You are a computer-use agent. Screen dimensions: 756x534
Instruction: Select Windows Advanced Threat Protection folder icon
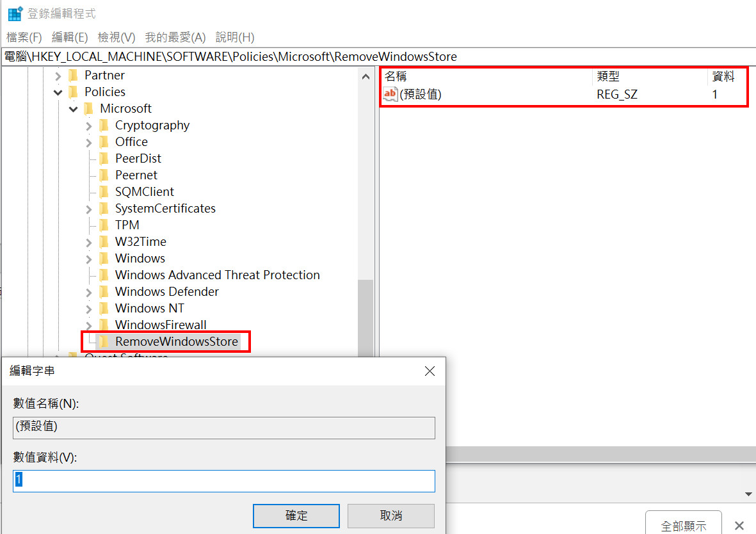(x=104, y=275)
